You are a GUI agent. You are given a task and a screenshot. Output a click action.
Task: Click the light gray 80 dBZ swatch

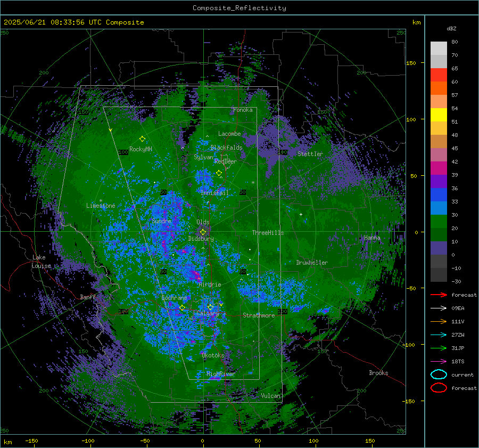439,48
